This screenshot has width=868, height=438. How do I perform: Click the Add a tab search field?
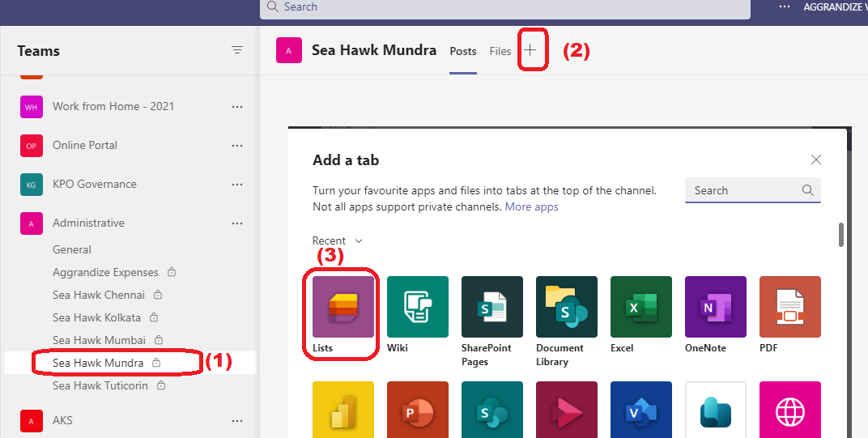click(x=753, y=190)
